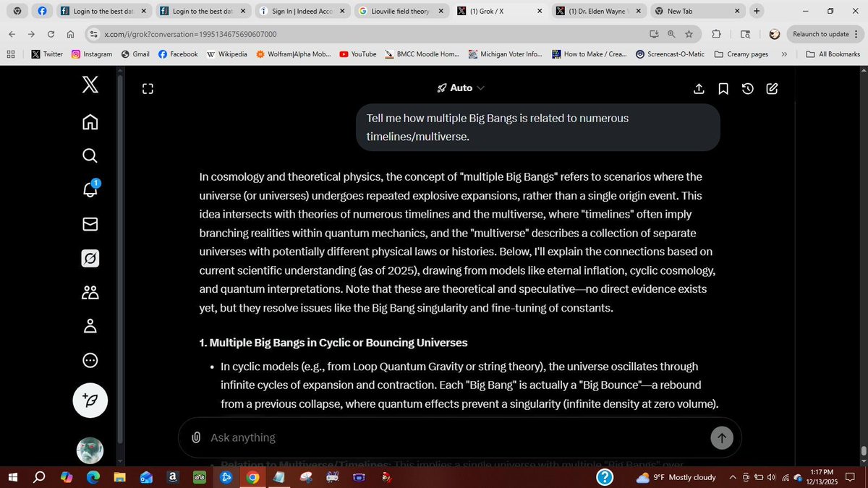
Task: Open the Twitter bookmark
Action: tap(47, 54)
